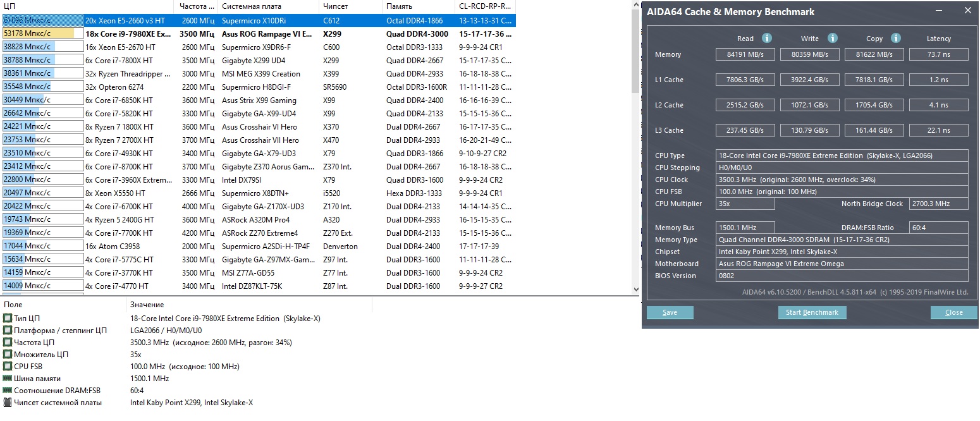Select the 38828 Мпкс/с score bar
Viewport: 980px width, 421px height.
click(x=42, y=47)
